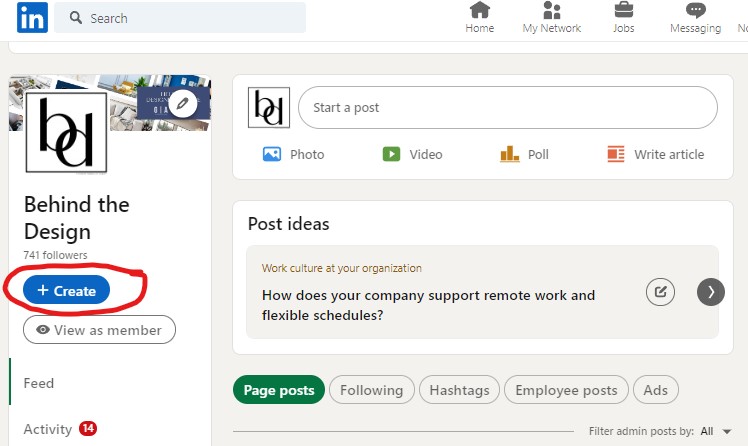
Task: Select the Hashtags filter tab
Action: 459,390
